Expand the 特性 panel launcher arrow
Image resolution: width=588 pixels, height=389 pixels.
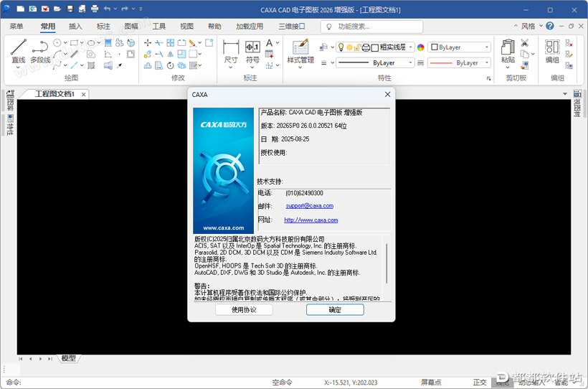[488, 78]
